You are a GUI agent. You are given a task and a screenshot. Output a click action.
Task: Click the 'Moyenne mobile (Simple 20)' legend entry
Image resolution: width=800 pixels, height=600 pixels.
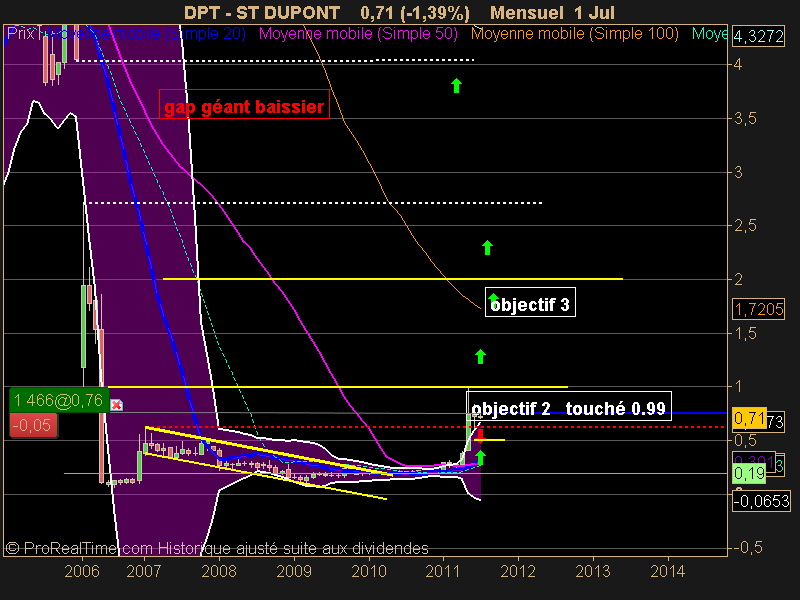[146, 34]
